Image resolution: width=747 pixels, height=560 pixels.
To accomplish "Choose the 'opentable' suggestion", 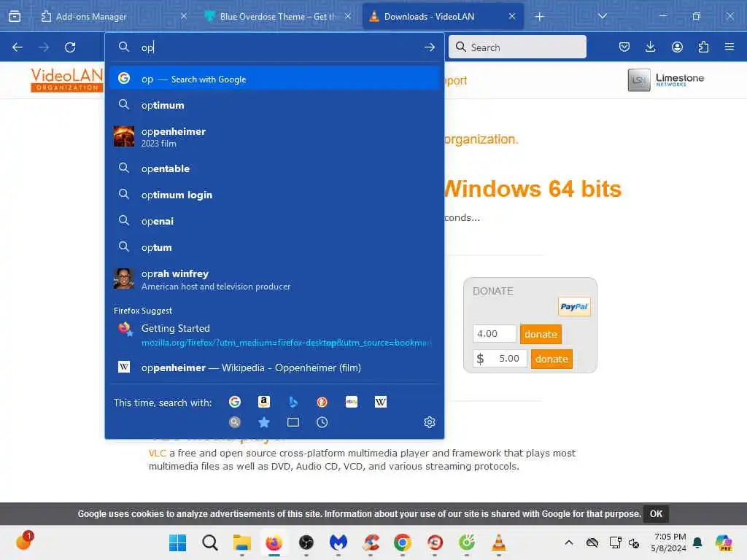I will [x=274, y=168].
